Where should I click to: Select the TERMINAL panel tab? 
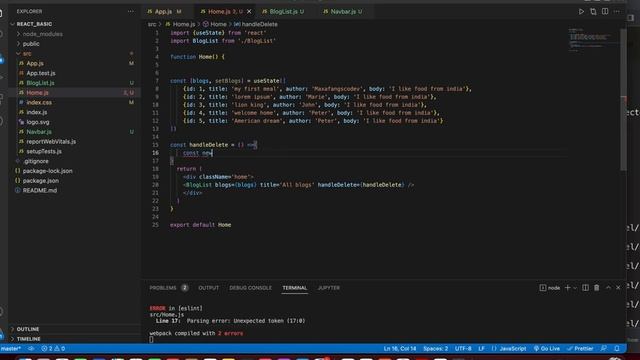[x=295, y=288]
